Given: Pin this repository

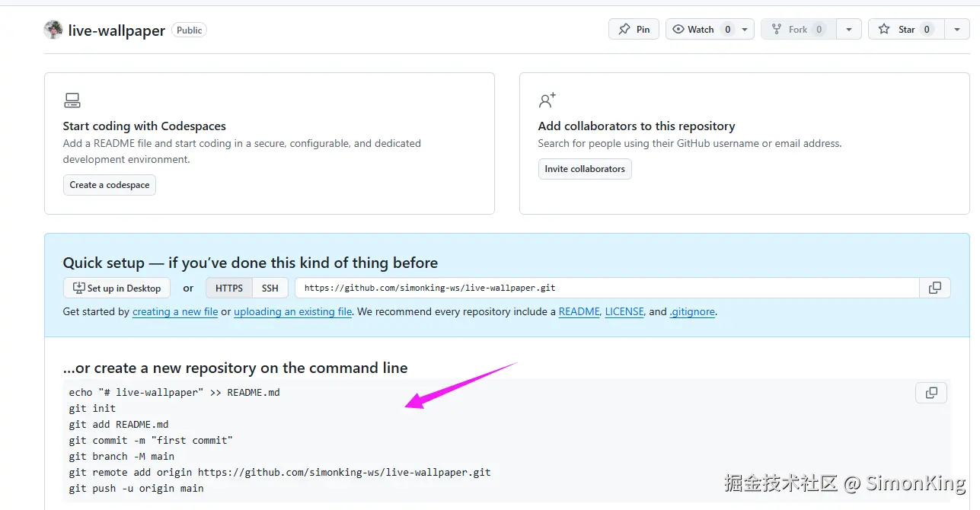Looking at the screenshot, I should pos(634,30).
